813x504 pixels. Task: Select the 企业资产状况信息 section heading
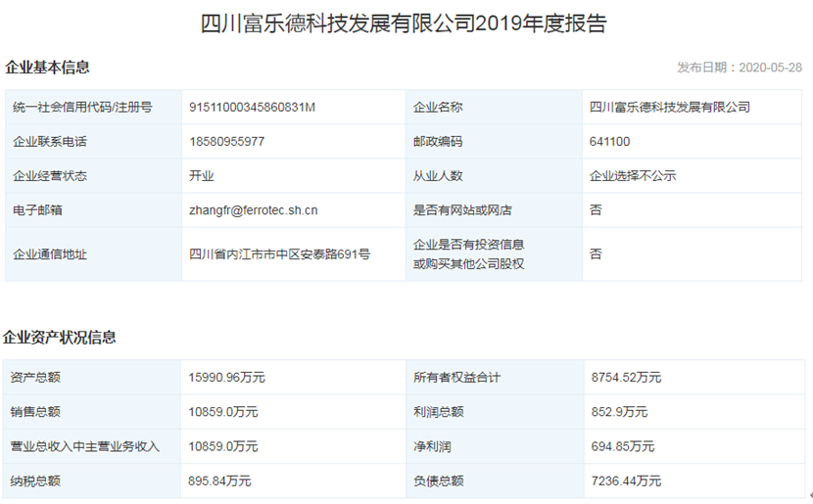tap(59, 338)
